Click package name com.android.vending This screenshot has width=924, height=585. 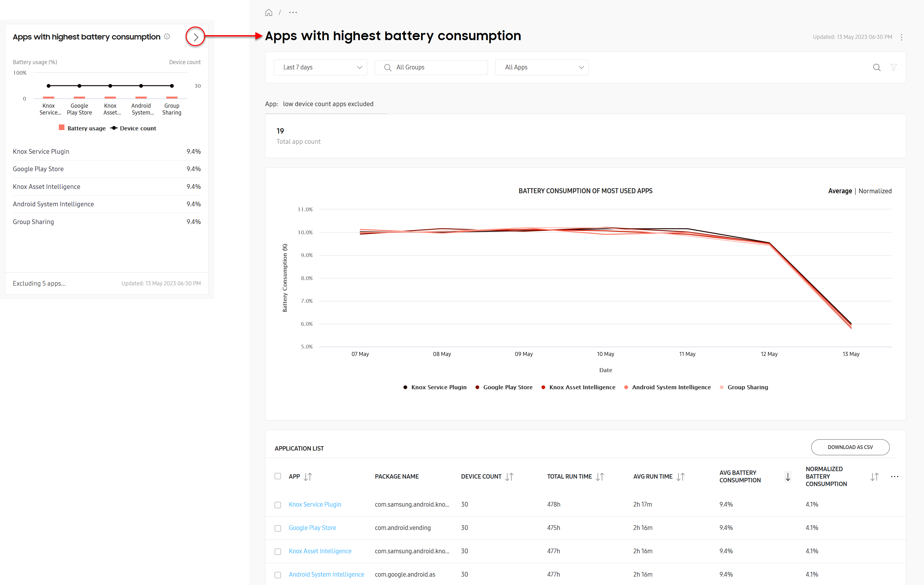tap(403, 528)
